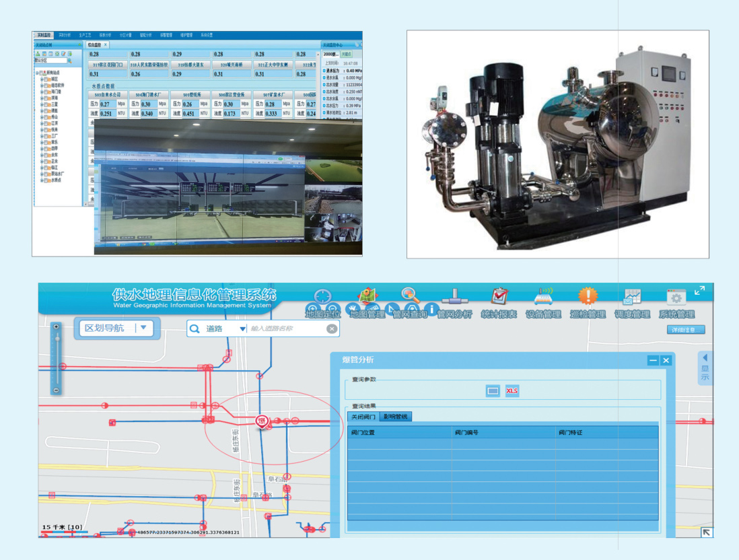Open 调度管理 dispatch management icon
Image resolution: width=739 pixels, height=560 pixels.
point(632,297)
